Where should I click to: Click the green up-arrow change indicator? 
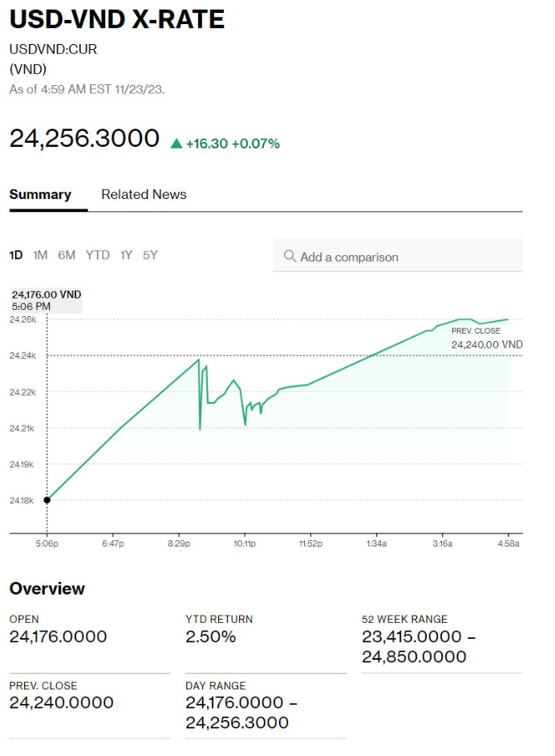176,144
